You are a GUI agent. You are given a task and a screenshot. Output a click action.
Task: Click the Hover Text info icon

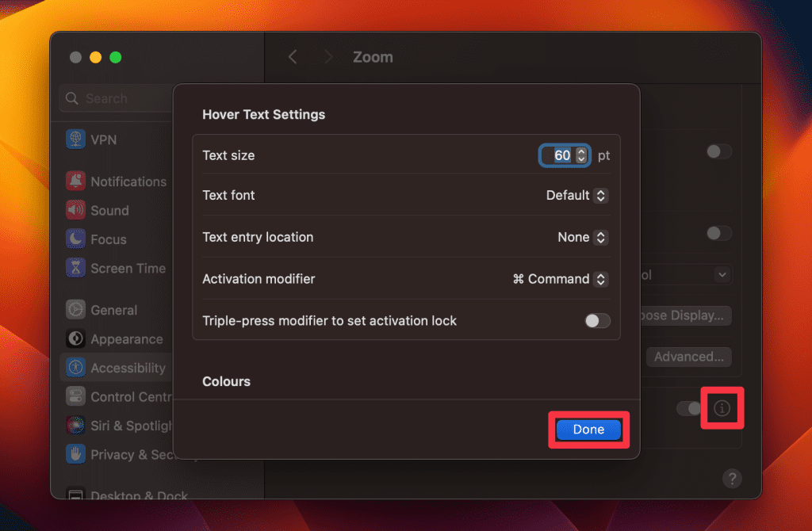point(722,408)
